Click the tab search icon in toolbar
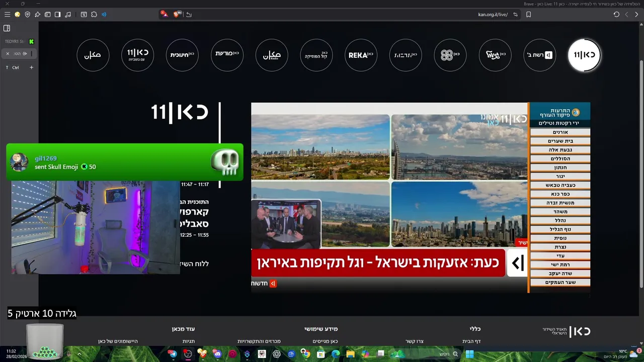 tap(84, 15)
